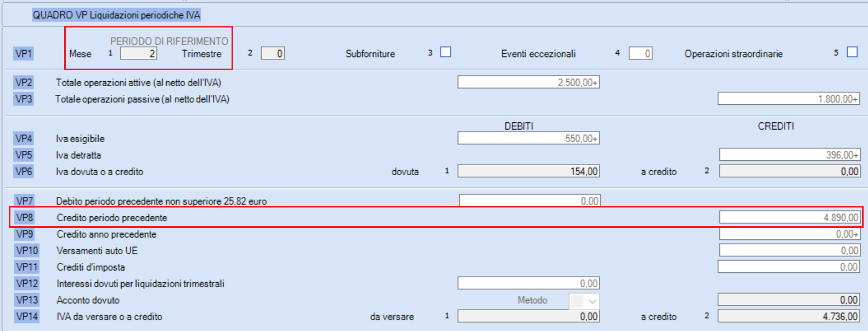The height and width of the screenshot is (331, 868).
Task: Click the VP9 Credito anno precedente field
Action: pyautogui.click(x=790, y=234)
